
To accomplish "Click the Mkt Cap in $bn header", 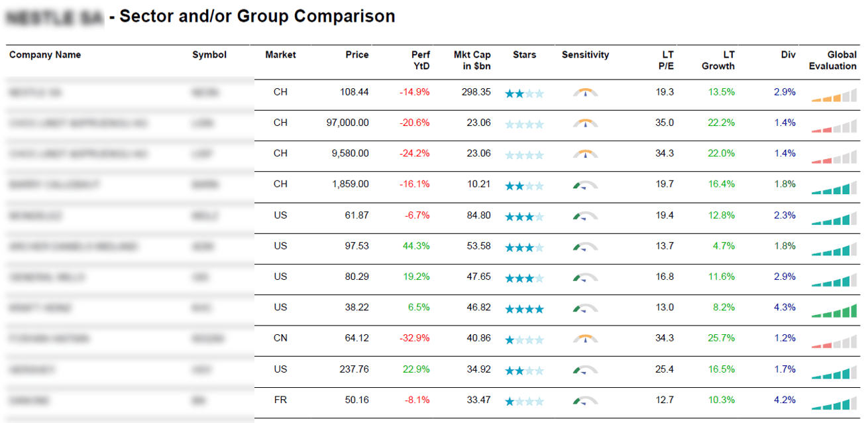I will [472, 60].
